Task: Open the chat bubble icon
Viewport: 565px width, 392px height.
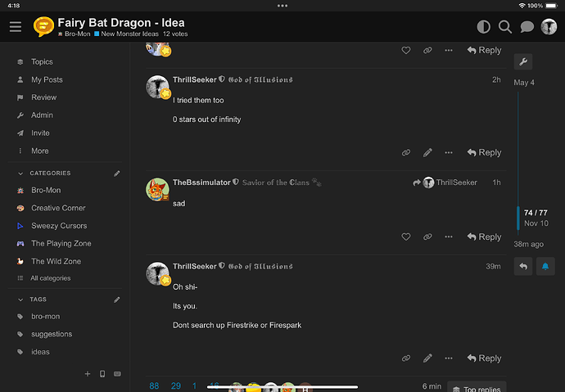Action: coord(527,27)
